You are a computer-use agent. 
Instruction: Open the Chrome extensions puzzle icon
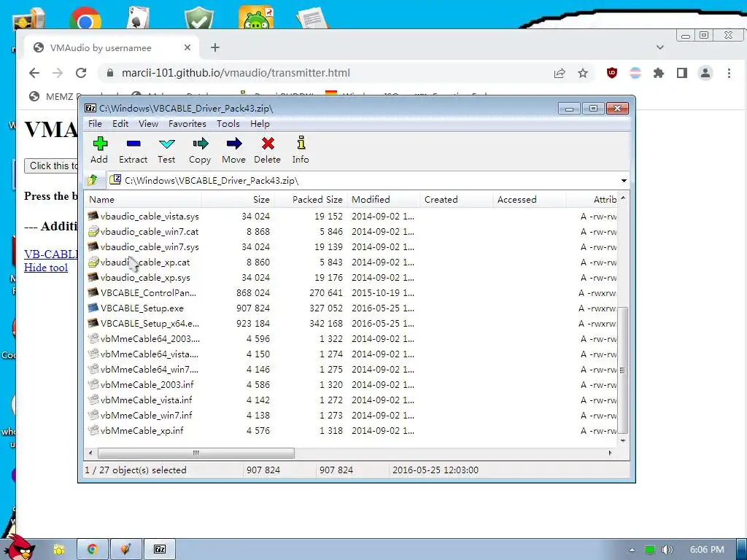pyautogui.click(x=659, y=73)
